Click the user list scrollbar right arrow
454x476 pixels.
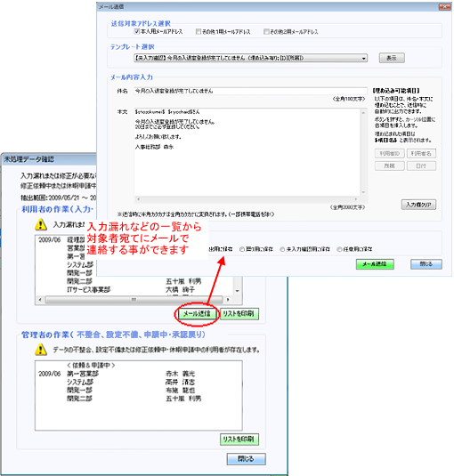(x=229, y=300)
